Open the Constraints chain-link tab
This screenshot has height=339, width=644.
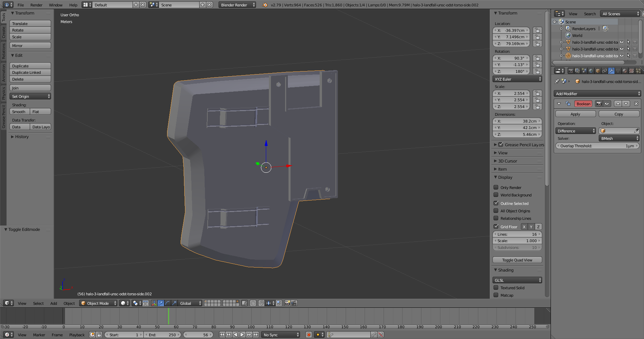(604, 71)
